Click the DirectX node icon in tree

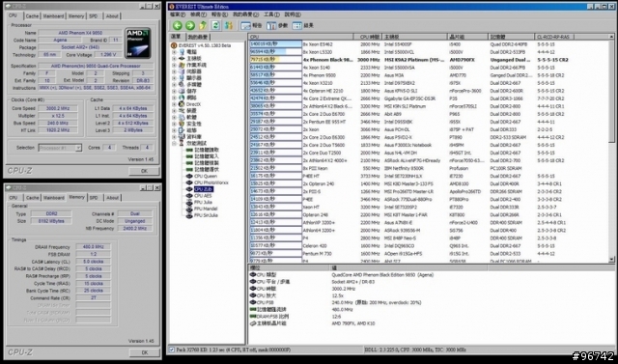coord(182,104)
